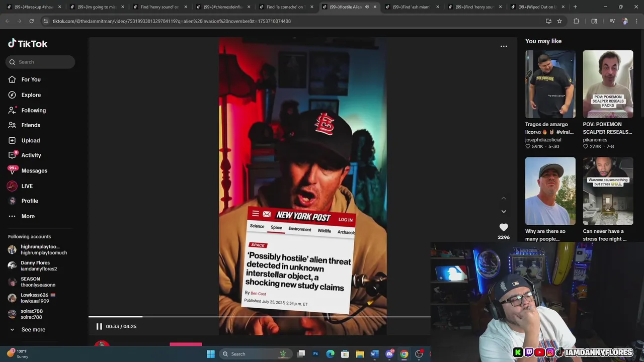Click the TikTok logo
Screen dimensions: 644x362
28,44
